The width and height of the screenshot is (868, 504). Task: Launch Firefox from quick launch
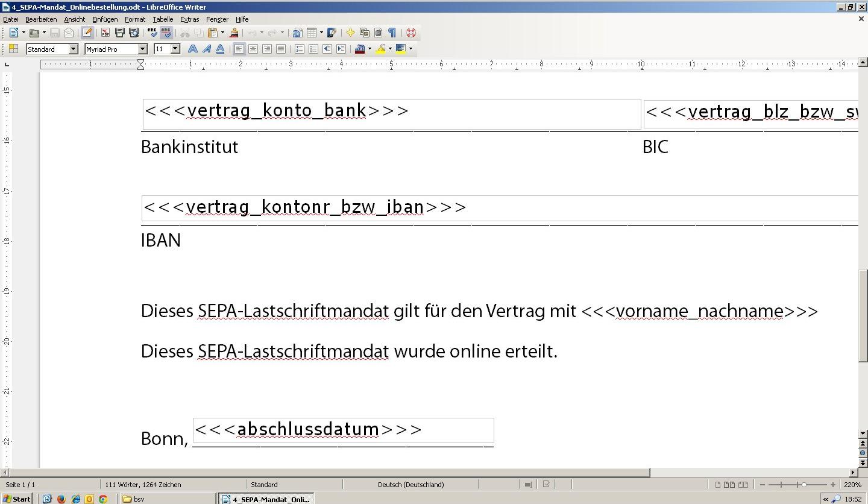[61, 499]
